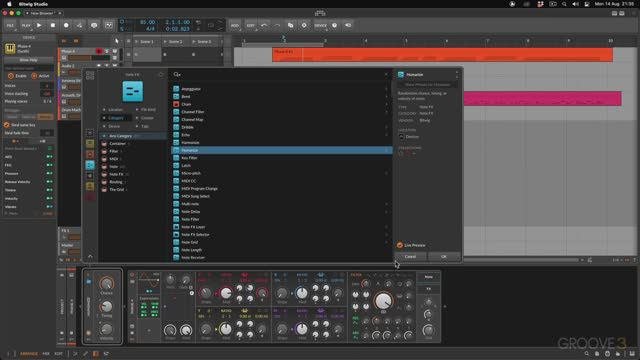Open the FILE menu in toolbar
The width and height of the screenshot is (640, 360).
click(x=10, y=25)
